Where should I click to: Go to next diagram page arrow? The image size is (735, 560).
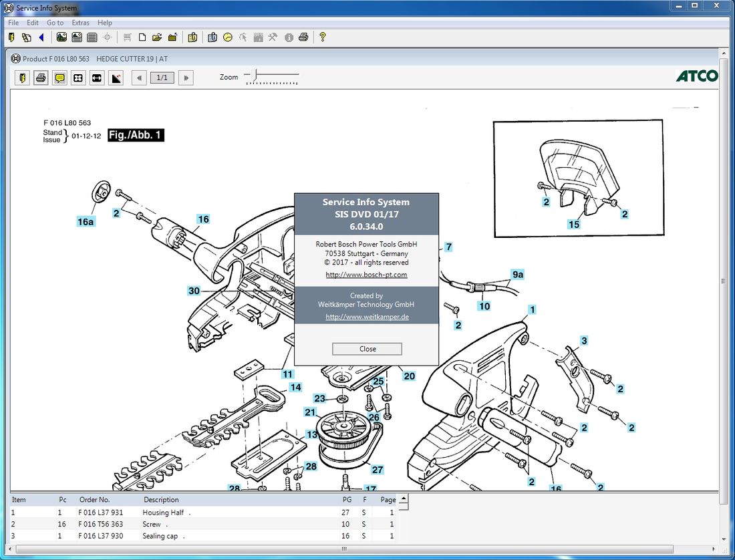pyautogui.click(x=186, y=78)
